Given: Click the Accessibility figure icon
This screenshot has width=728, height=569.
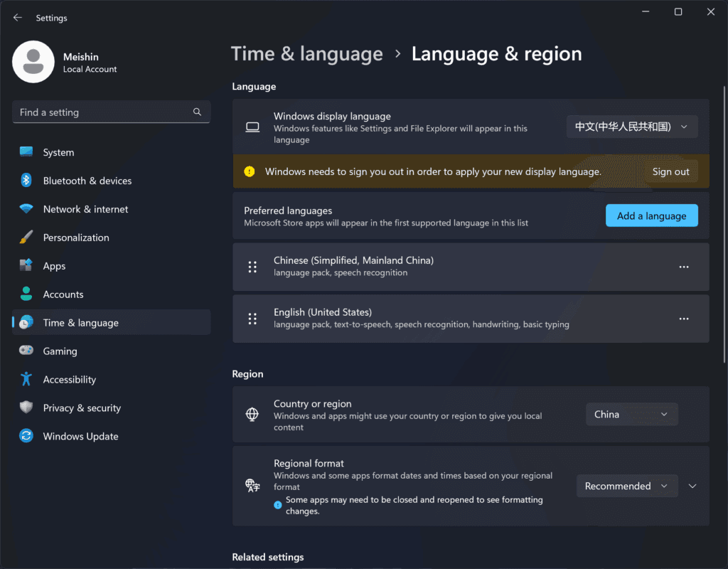Looking at the screenshot, I should [26, 380].
